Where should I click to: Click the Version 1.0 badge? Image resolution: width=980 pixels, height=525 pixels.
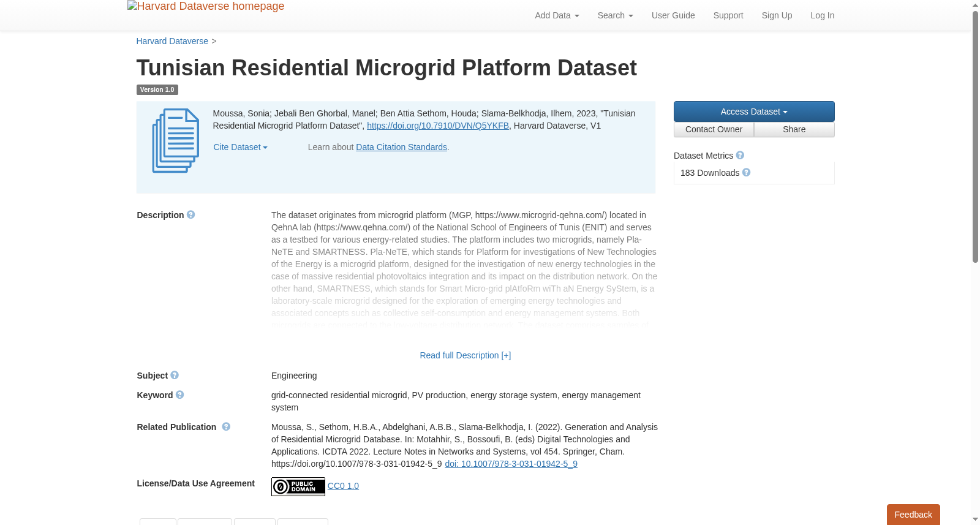coord(157,89)
